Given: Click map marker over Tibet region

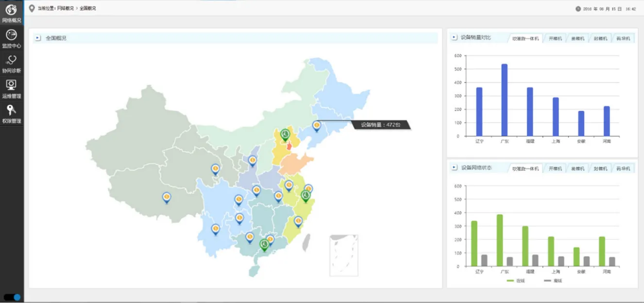Looking at the screenshot, I should click(x=167, y=197).
